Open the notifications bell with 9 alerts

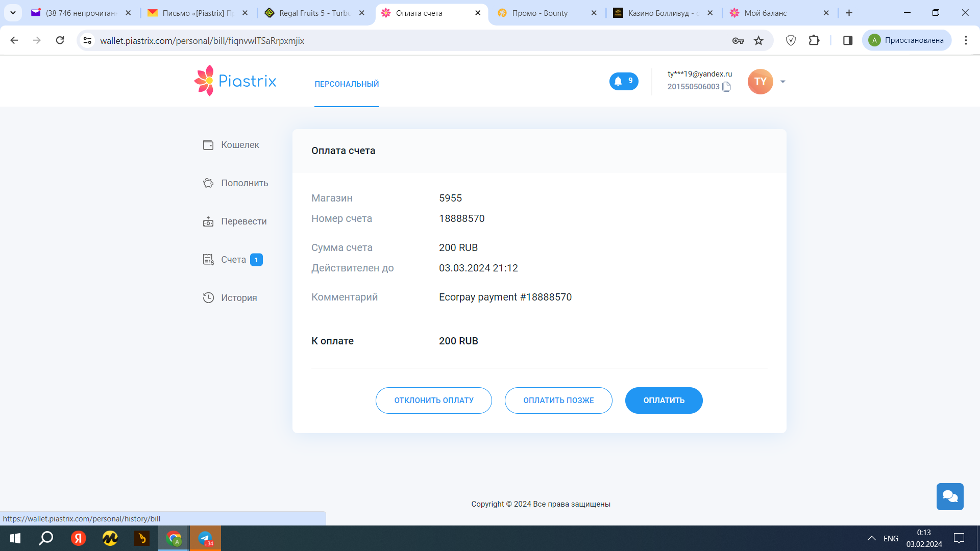point(623,81)
